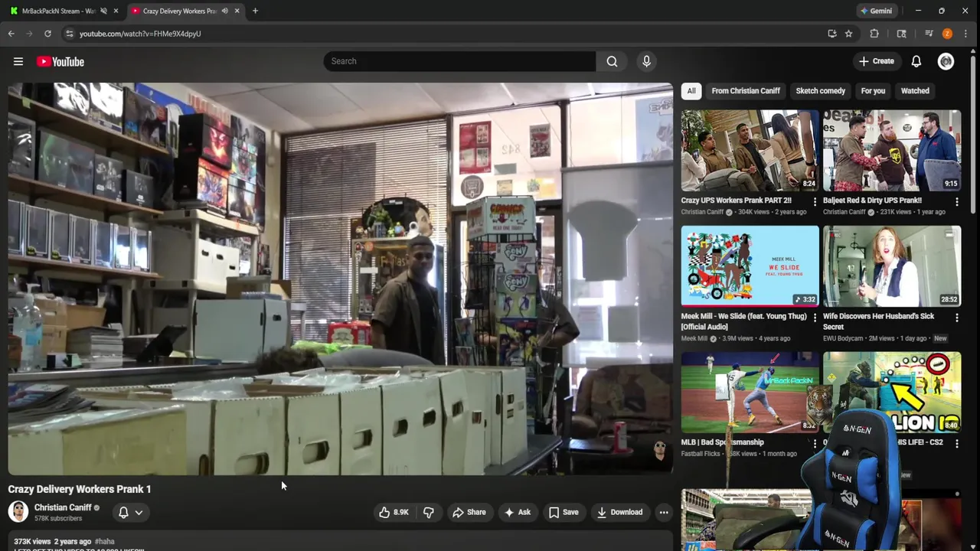Image resolution: width=980 pixels, height=551 pixels.
Task: Close the MrBackPackN Stream tab
Action: click(116, 11)
